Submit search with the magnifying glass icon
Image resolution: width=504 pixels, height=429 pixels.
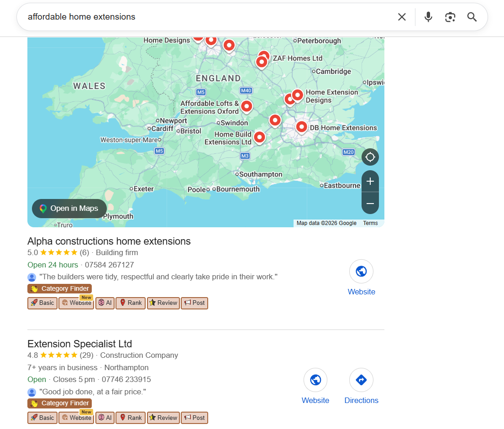click(x=472, y=17)
